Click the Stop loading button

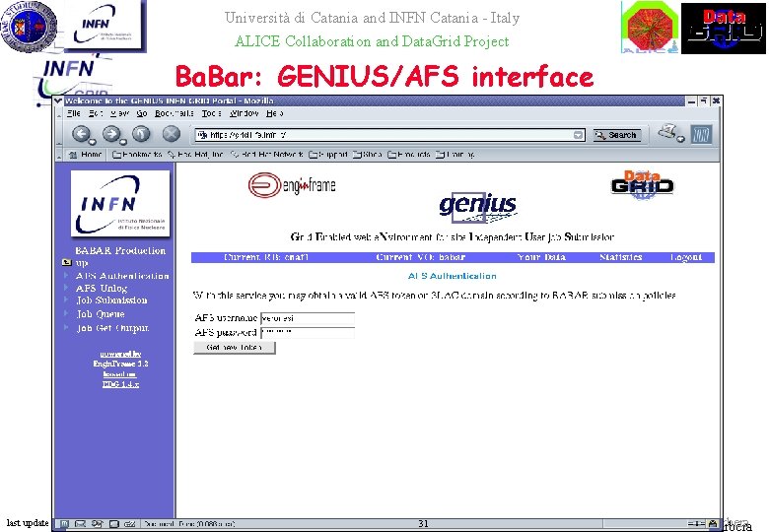[x=172, y=134]
